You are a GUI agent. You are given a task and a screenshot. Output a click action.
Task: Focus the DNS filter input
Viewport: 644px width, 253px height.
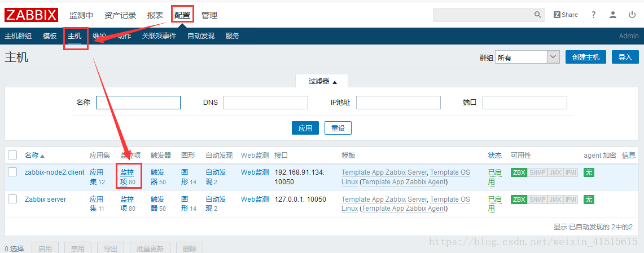click(x=266, y=103)
